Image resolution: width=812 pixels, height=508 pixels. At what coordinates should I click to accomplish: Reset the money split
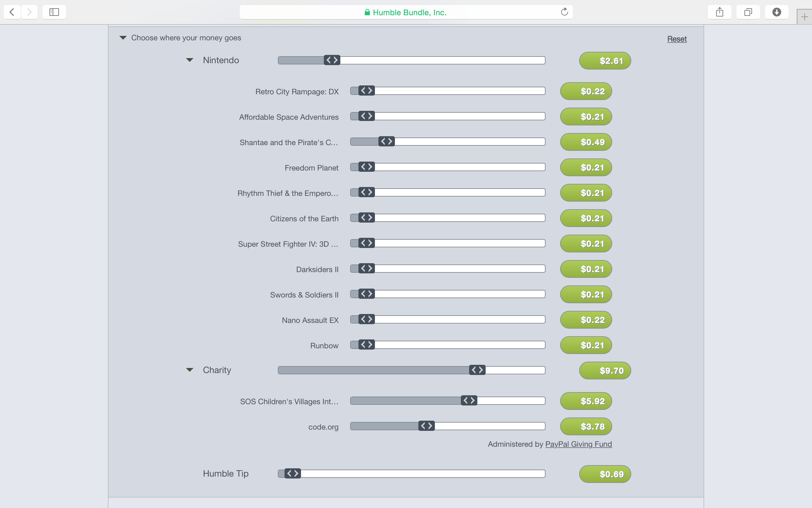677,39
